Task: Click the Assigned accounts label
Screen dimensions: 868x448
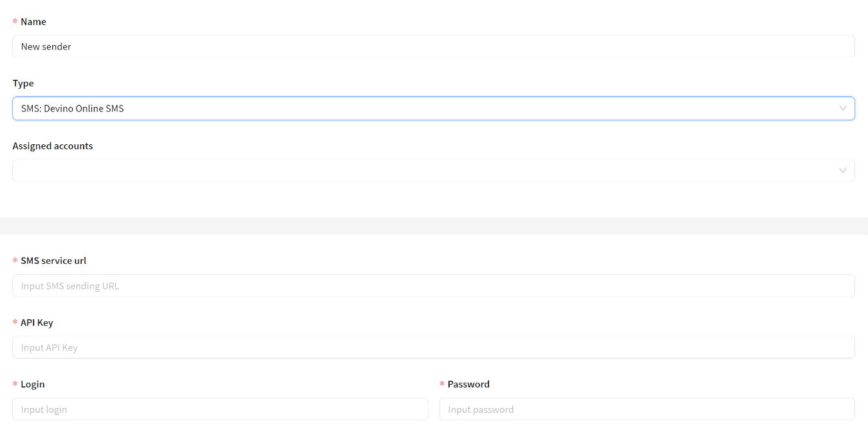Action: click(53, 146)
